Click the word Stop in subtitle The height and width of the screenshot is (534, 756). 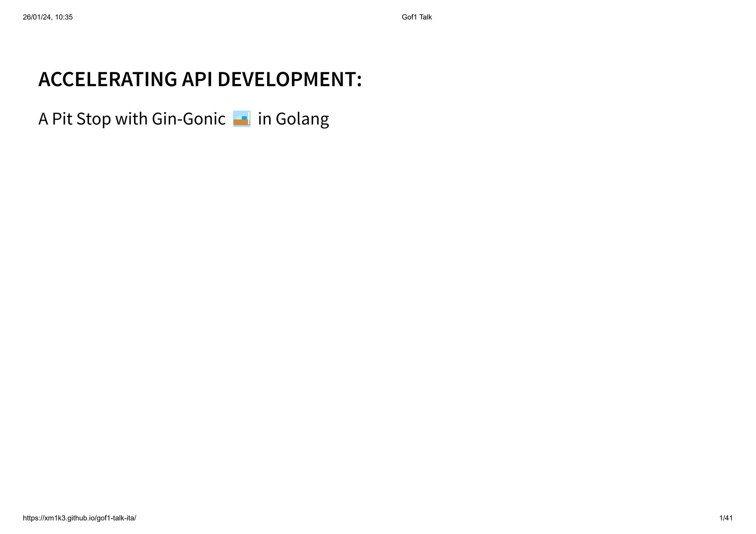coord(94,119)
